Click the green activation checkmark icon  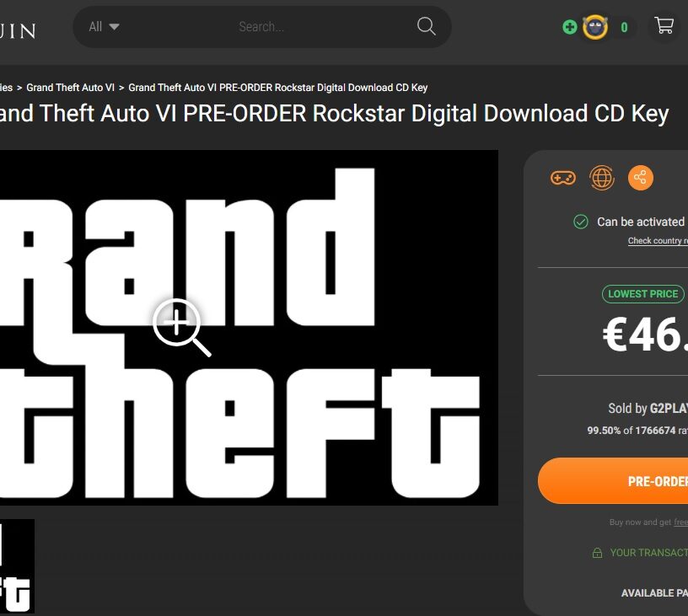[580, 222]
